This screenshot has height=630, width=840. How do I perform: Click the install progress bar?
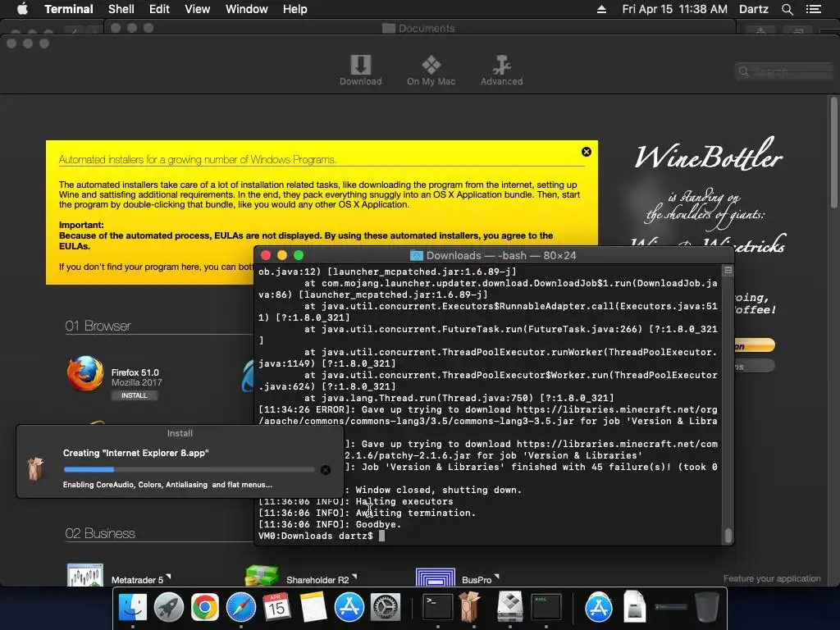tap(189, 469)
